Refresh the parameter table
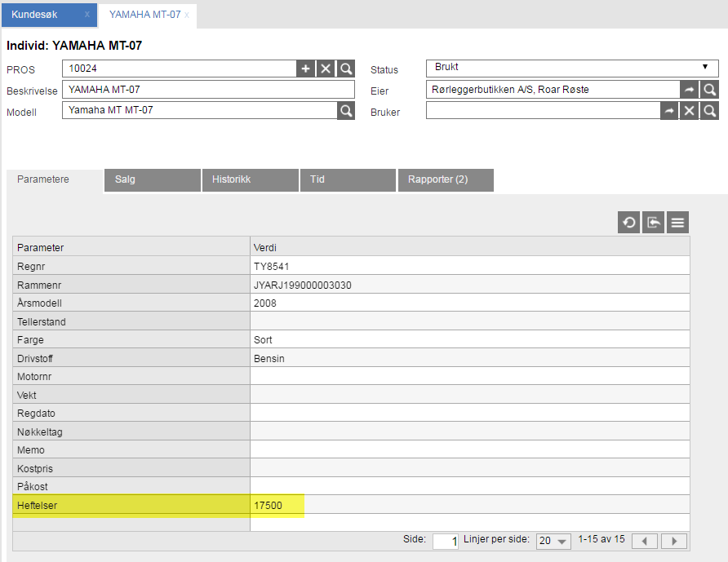The image size is (728, 562). coord(629,223)
